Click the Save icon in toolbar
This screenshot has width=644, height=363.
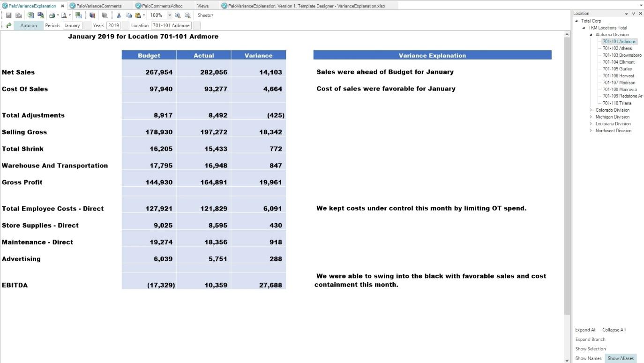(8, 15)
